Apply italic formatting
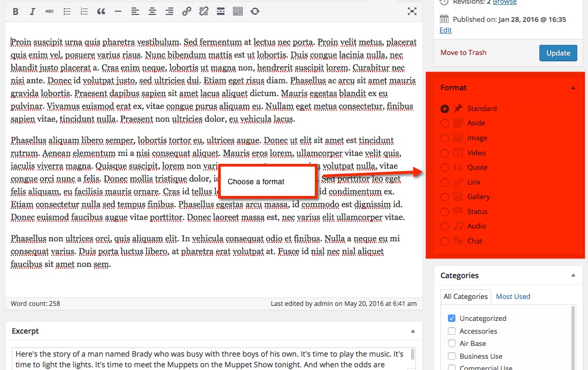 (32, 11)
